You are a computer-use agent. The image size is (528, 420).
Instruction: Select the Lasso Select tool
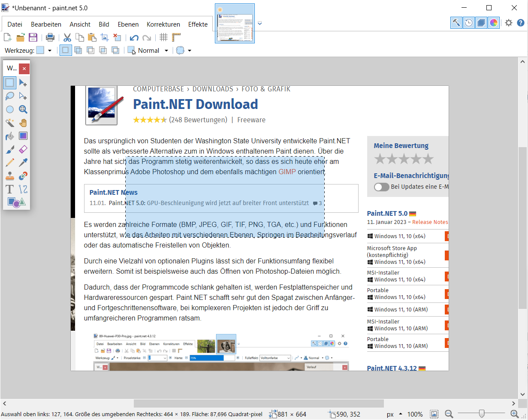(x=10, y=96)
